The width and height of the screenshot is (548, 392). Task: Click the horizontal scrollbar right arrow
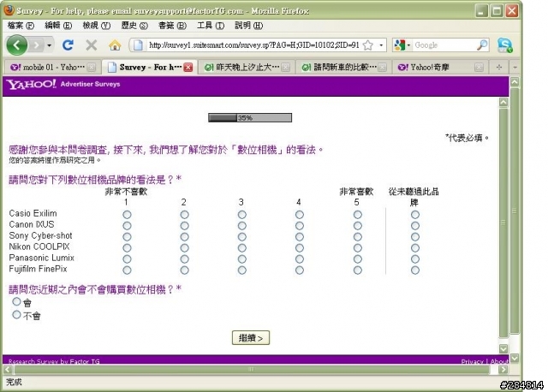tap(503, 369)
